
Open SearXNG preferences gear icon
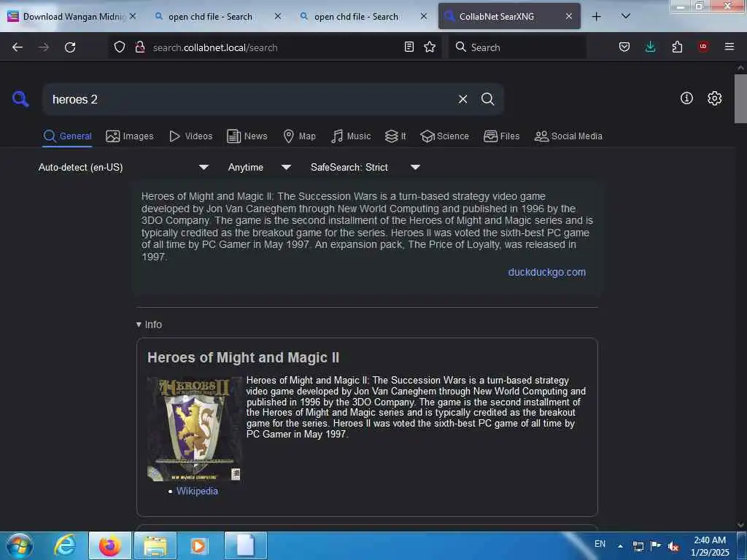pos(714,98)
